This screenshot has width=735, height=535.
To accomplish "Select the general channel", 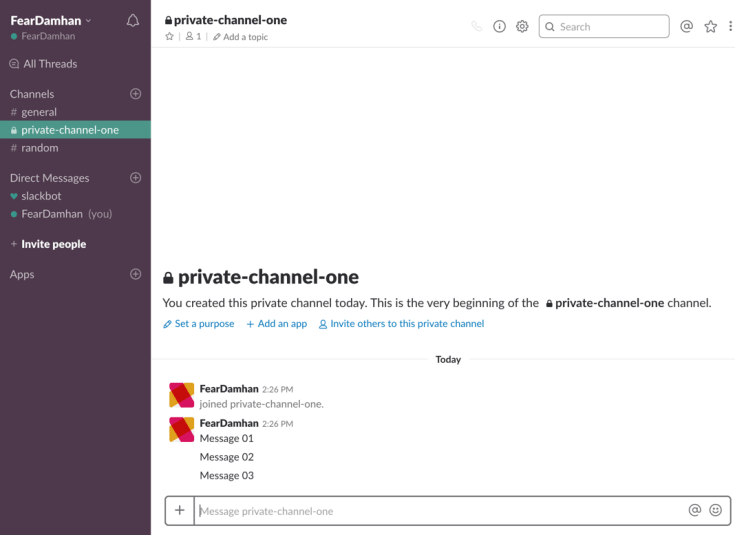I will (39, 112).
